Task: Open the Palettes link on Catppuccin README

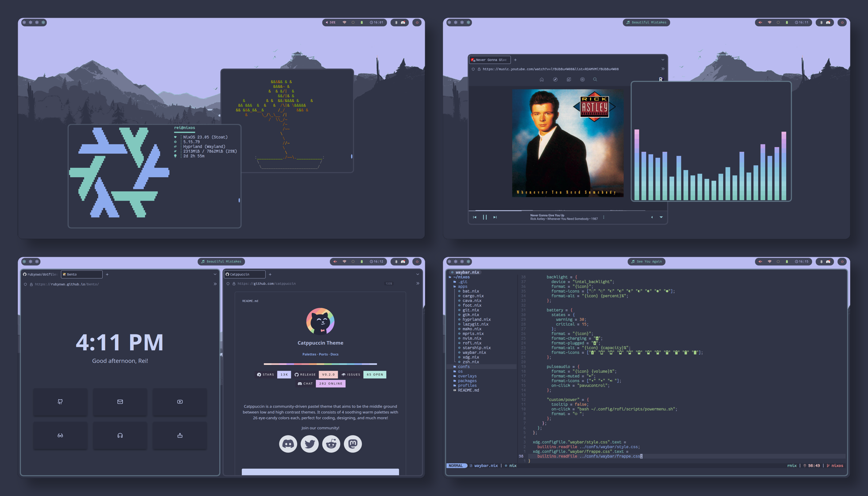Action: pyautogui.click(x=309, y=354)
